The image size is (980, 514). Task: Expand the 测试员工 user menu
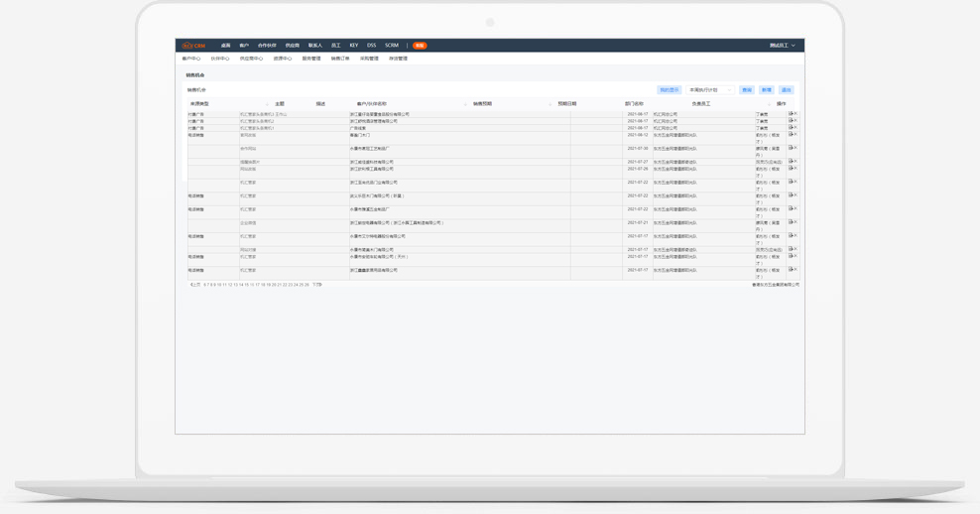[783, 46]
